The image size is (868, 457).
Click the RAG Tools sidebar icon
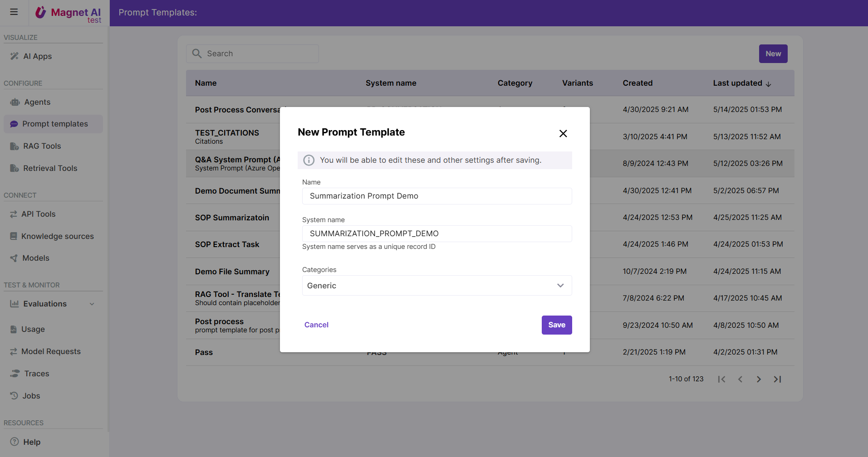[x=15, y=146]
